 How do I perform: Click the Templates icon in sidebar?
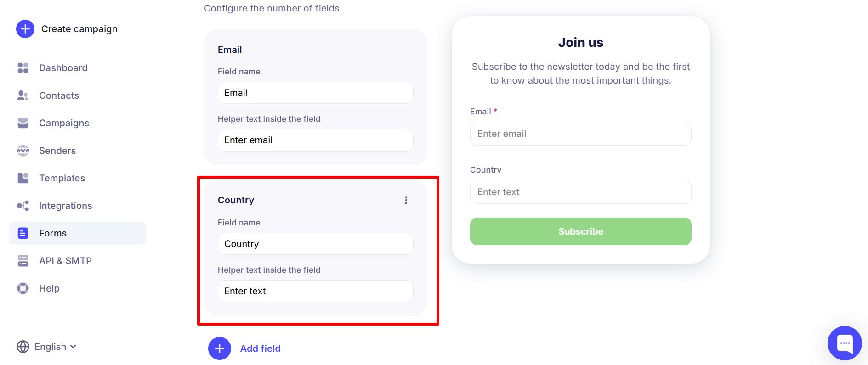pos(23,178)
